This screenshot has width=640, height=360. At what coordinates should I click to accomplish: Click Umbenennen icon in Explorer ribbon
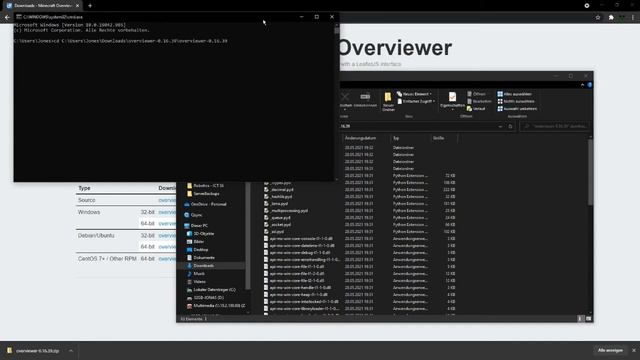[365, 97]
